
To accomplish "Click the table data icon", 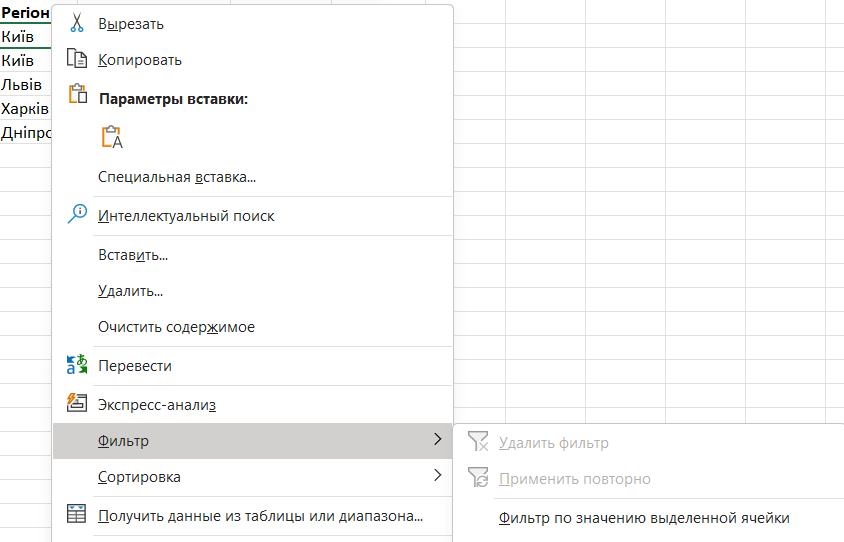I will click(76, 514).
